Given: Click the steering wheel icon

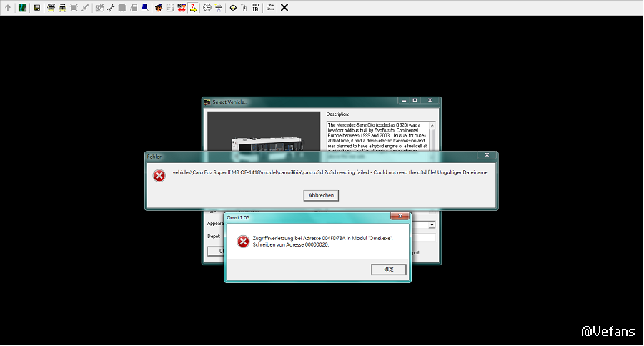Looking at the screenshot, I should 233,7.
